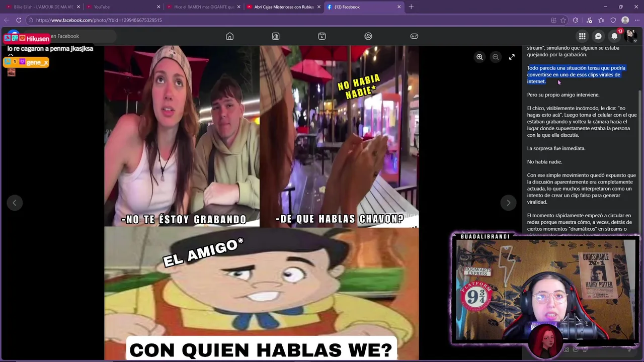Image resolution: width=644 pixels, height=362 pixels.
Task: Open browser extensions puzzle icon
Action: (576, 20)
